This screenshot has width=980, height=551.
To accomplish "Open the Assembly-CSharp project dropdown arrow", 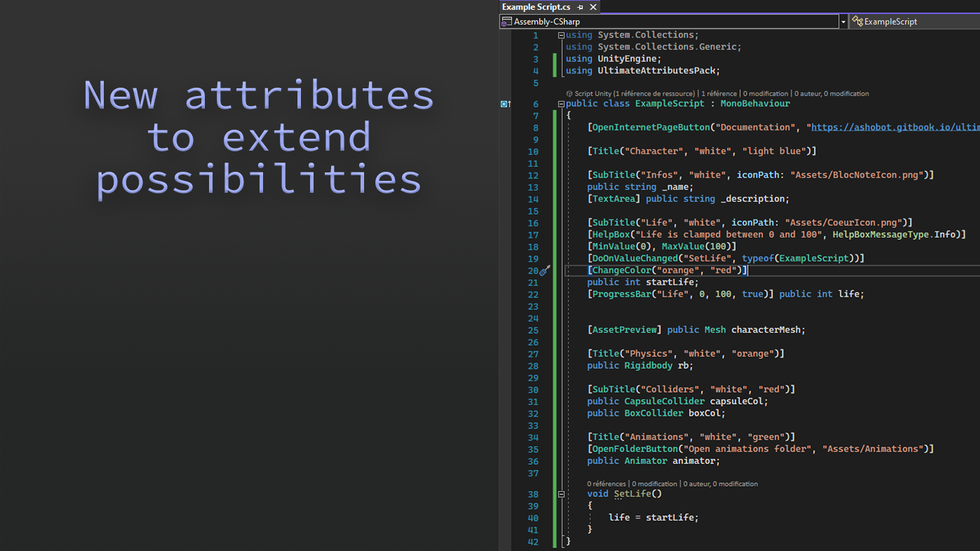I will pyautogui.click(x=843, y=22).
